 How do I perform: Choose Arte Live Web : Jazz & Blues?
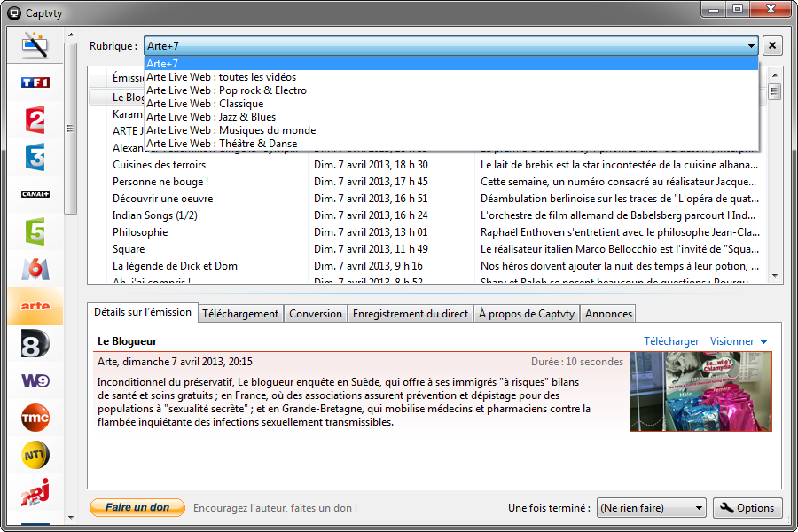[x=451, y=116]
